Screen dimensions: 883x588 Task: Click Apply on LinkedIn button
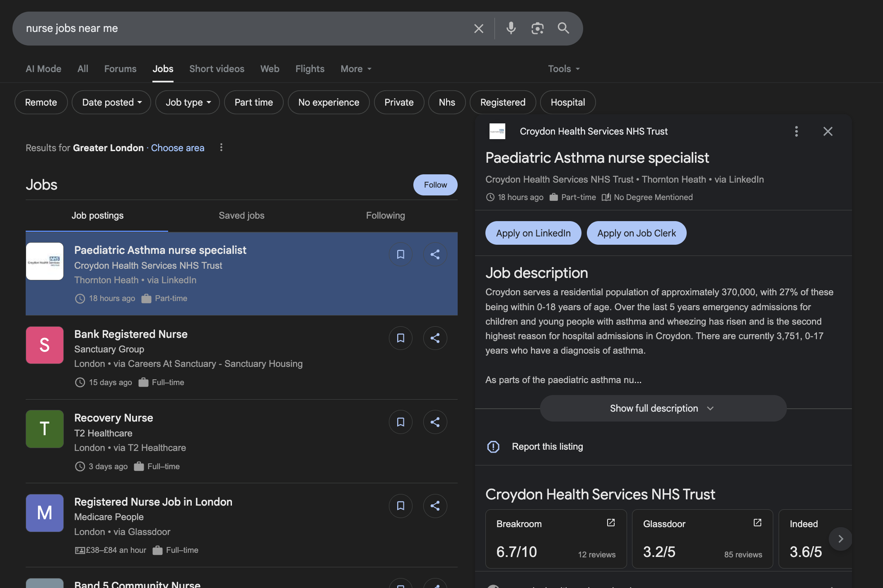533,233
